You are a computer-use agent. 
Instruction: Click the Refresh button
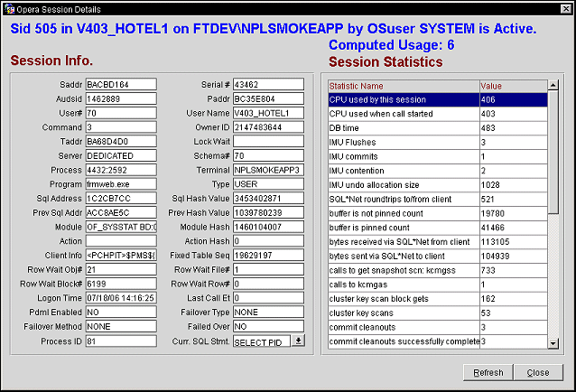[488, 372]
